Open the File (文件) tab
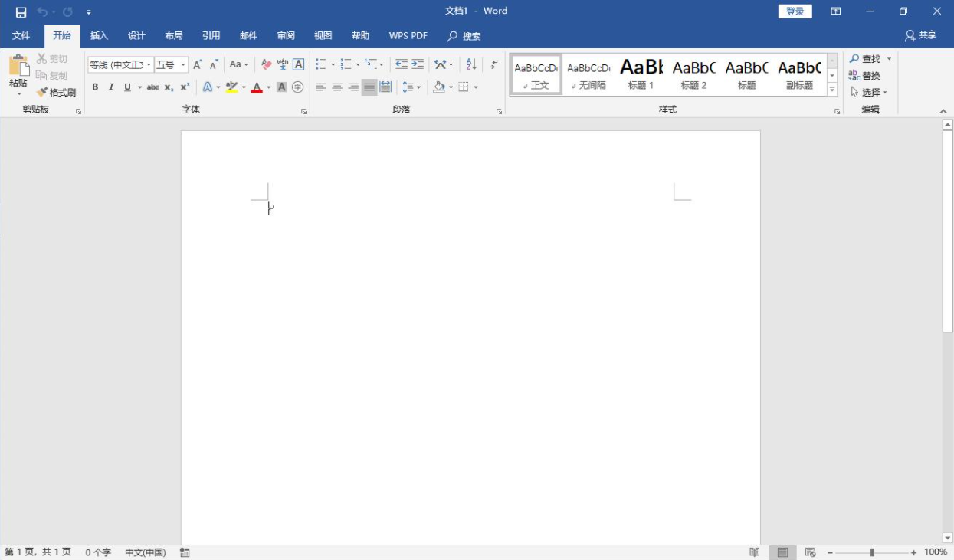Screen dimensions: 954x560 21,36
